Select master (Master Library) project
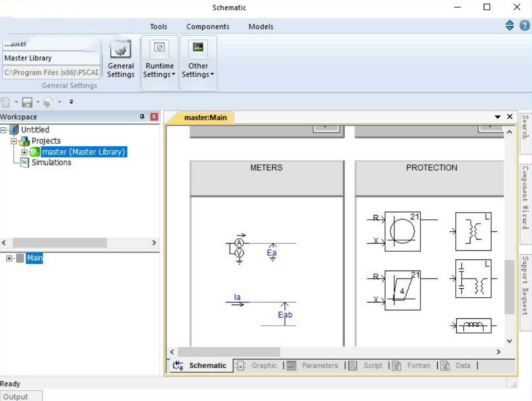 point(84,152)
